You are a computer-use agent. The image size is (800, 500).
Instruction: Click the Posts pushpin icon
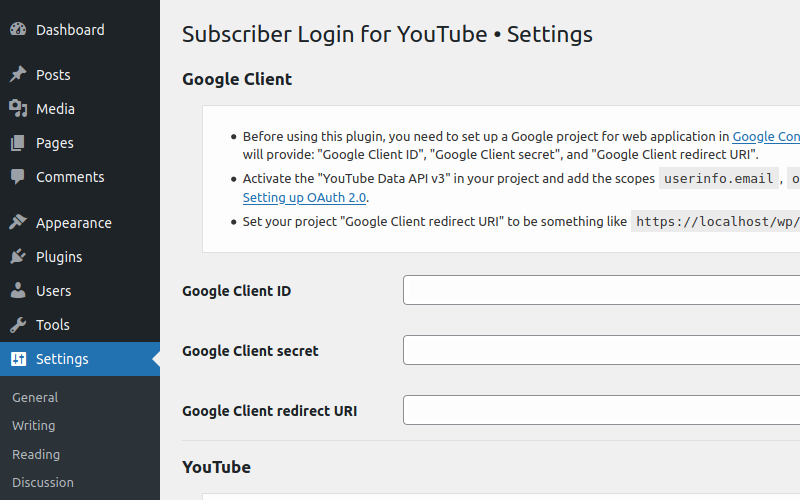click(18, 74)
